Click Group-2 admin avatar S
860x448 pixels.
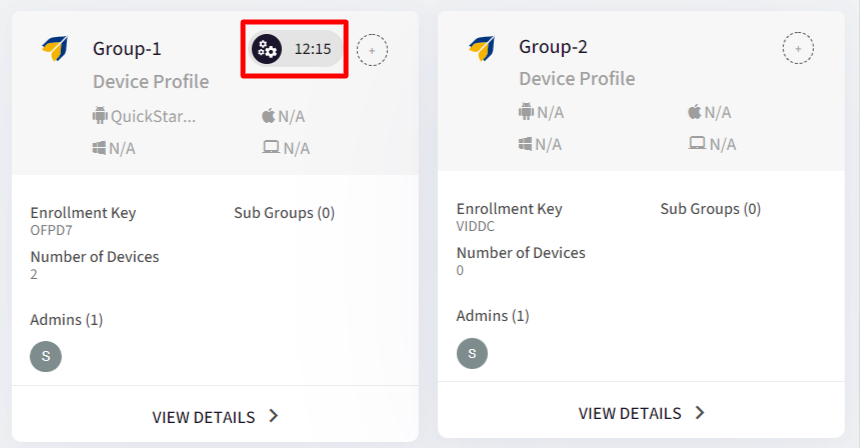(472, 351)
